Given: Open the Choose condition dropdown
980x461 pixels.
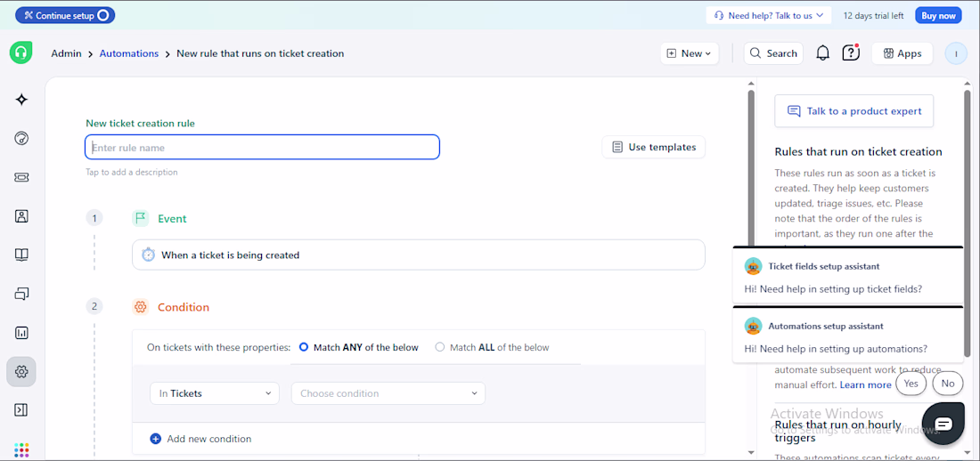Looking at the screenshot, I should [x=388, y=393].
